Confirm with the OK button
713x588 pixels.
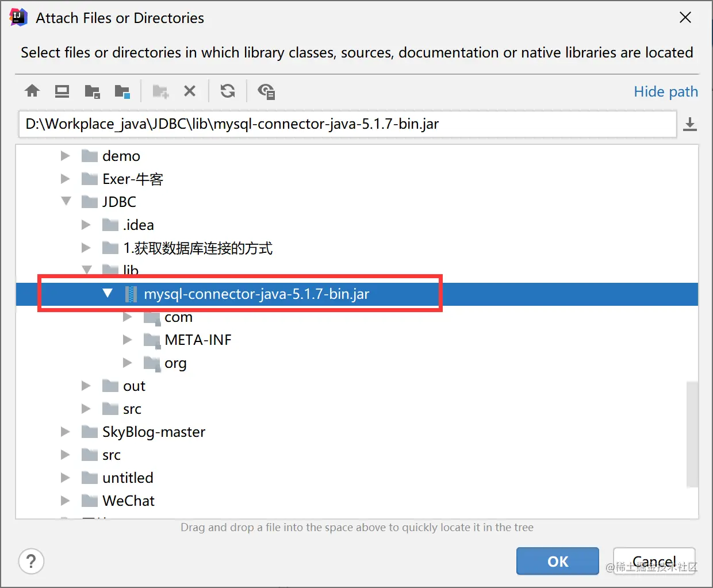[558, 561]
